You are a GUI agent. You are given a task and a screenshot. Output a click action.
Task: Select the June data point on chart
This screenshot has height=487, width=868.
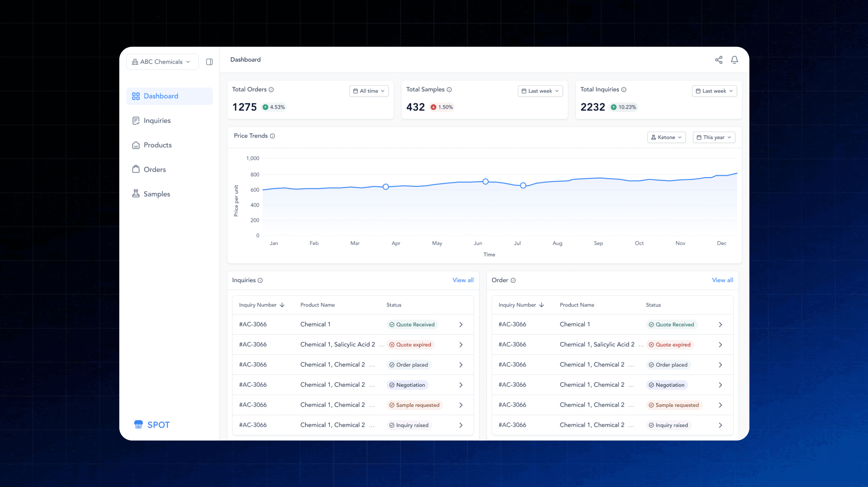click(x=485, y=182)
